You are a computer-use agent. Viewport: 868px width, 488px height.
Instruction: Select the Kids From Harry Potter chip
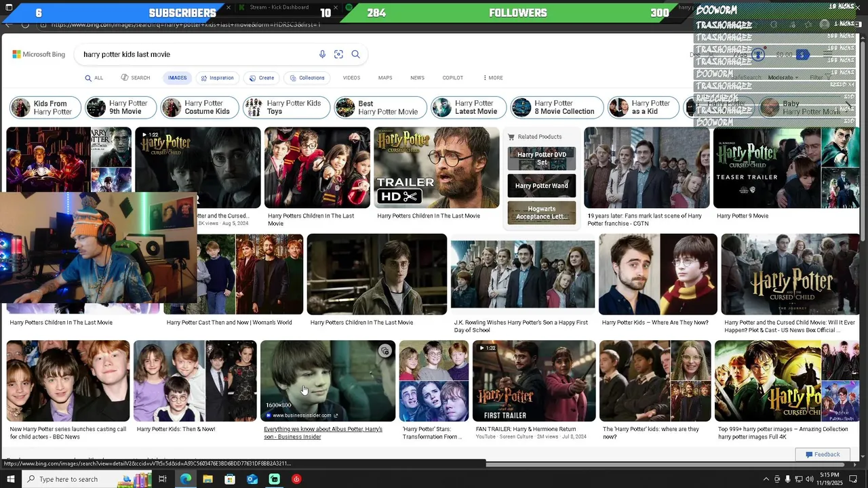[45, 107]
